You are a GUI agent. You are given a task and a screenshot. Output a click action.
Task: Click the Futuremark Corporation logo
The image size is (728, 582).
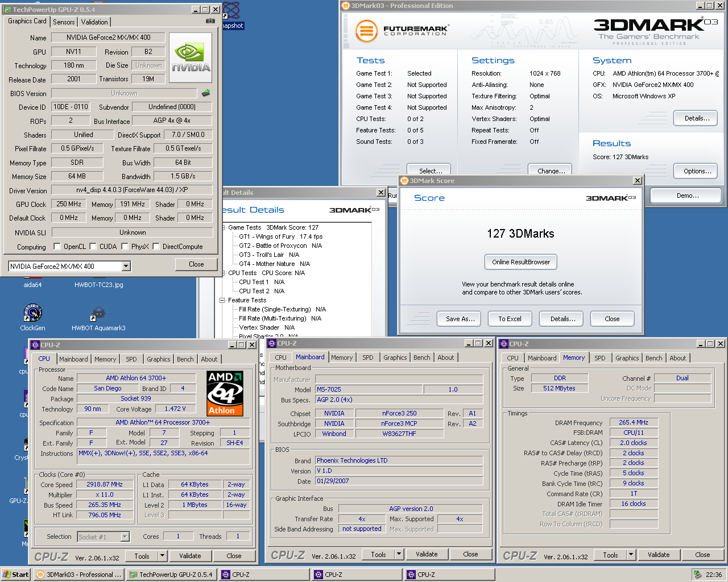[x=402, y=31]
